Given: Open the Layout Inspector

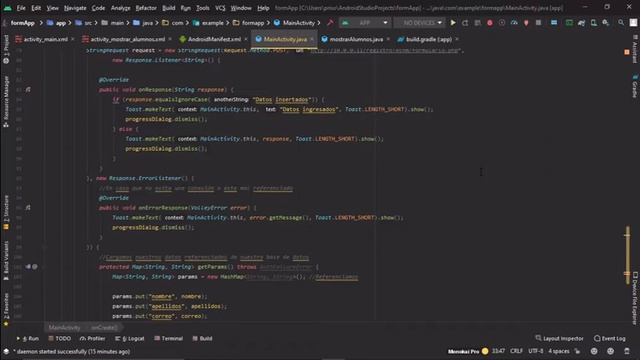Looking at the screenshot, I should click(560, 338).
